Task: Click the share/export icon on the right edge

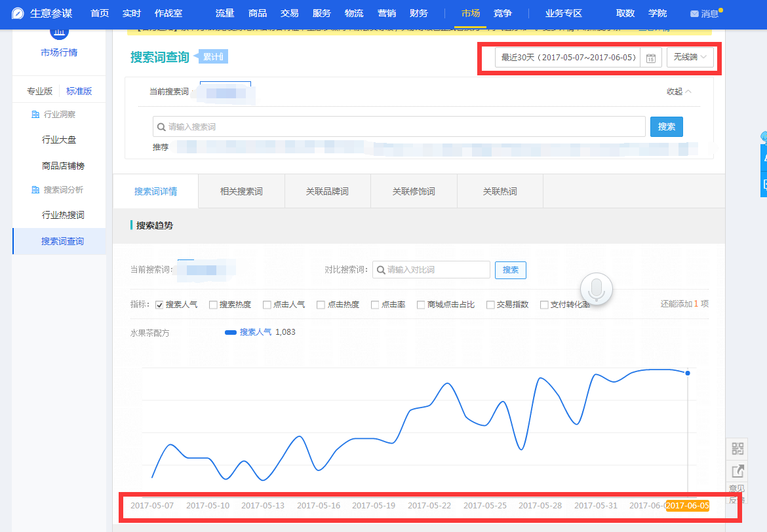Action: tap(737, 471)
